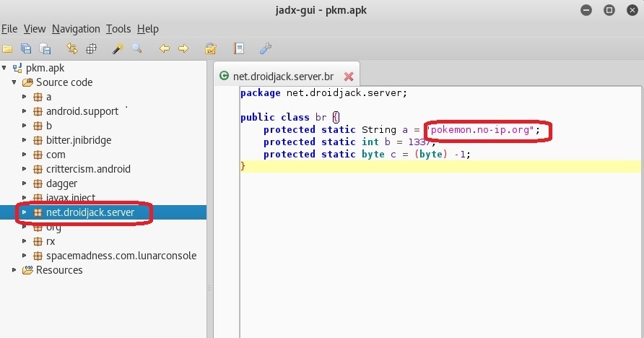
Task: Open preferences with the wrench icon
Action: coord(265,49)
